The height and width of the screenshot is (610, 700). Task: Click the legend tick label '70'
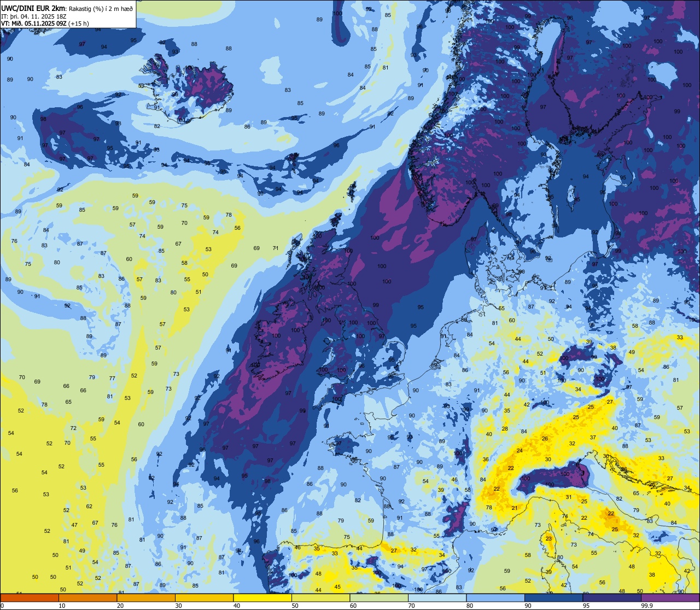tap(411, 606)
